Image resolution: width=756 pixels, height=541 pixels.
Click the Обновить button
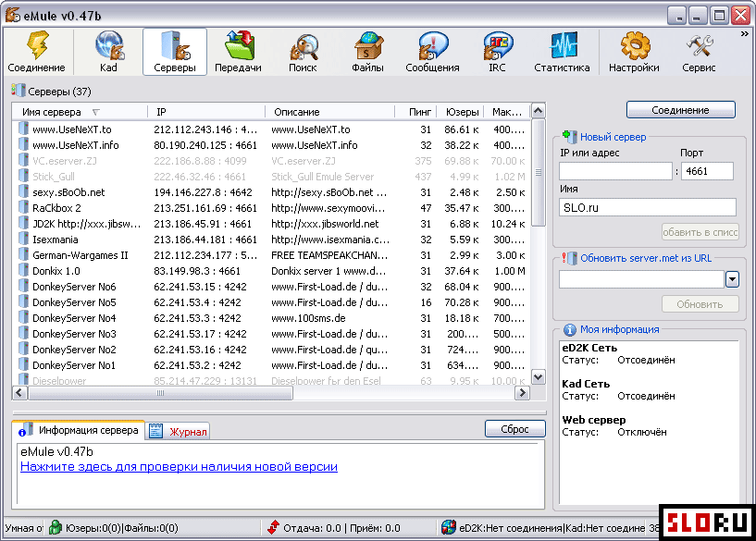tap(700, 304)
